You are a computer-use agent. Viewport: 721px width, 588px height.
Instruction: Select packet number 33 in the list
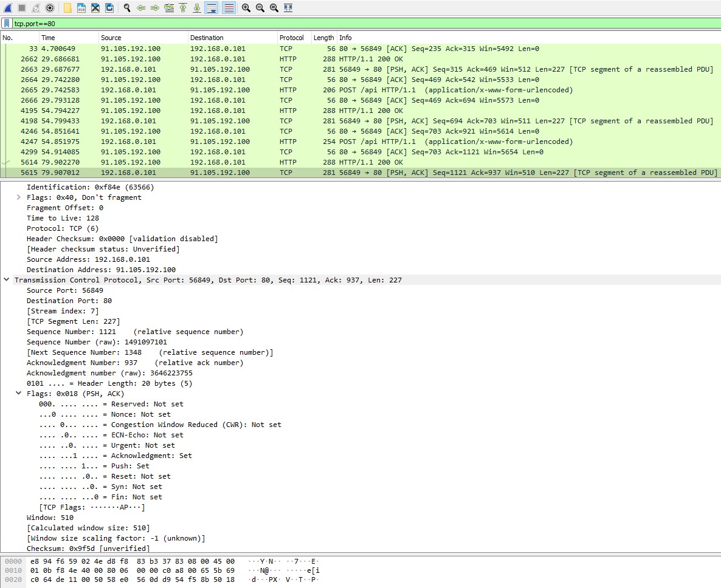(360, 49)
